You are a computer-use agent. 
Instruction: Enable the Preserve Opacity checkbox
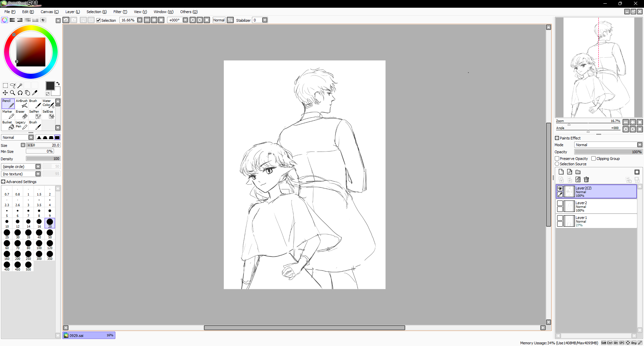pyautogui.click(x=557, y=159)
